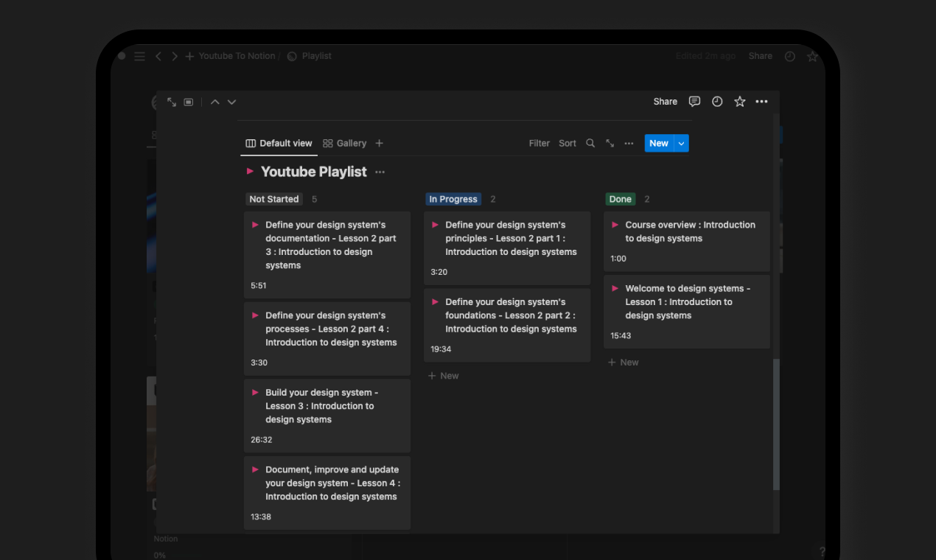The image size is (936, 560).
Task: Open Lesson 2 part 1 principles card
Action: [507, 248]
